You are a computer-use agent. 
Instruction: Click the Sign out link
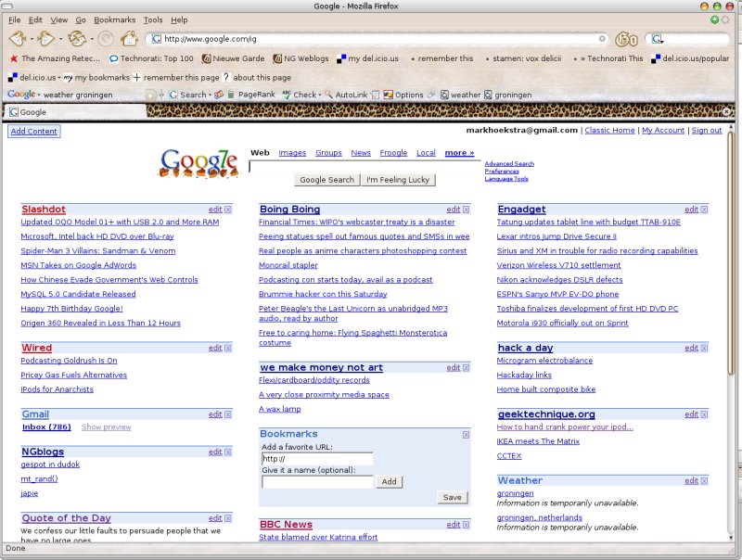(707, 130)
